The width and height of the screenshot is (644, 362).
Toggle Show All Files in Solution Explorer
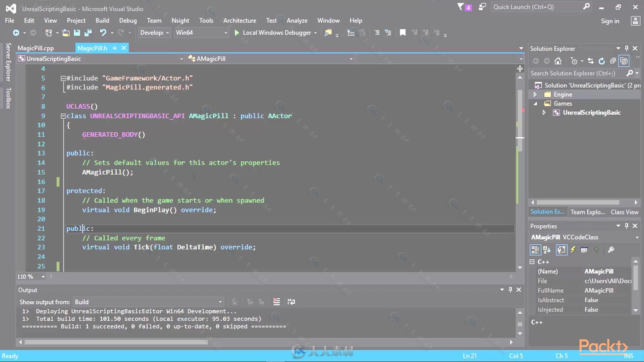point(624,61)
